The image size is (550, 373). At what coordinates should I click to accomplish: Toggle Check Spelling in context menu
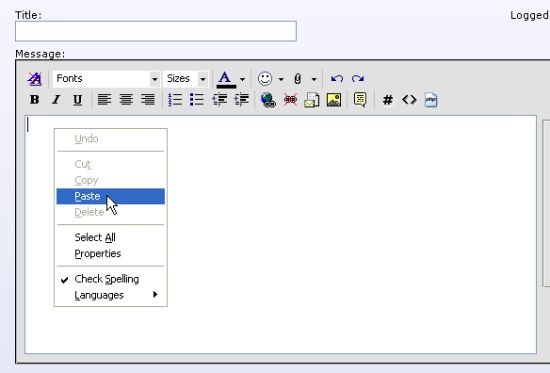110,279
